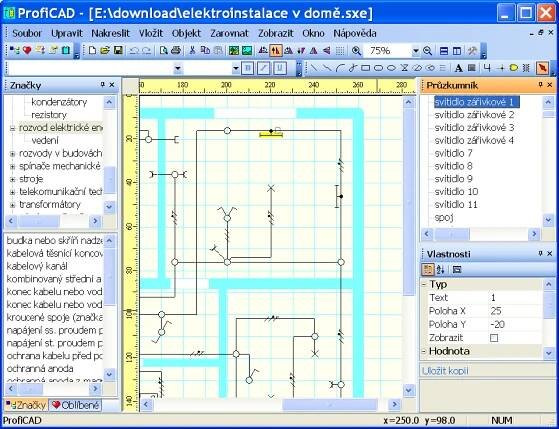Click the Uložit kopii link

click(445, 371)
